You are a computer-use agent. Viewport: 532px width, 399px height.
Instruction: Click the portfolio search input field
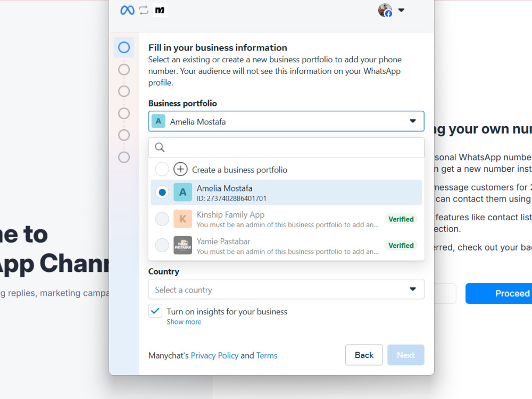[286, 147]
